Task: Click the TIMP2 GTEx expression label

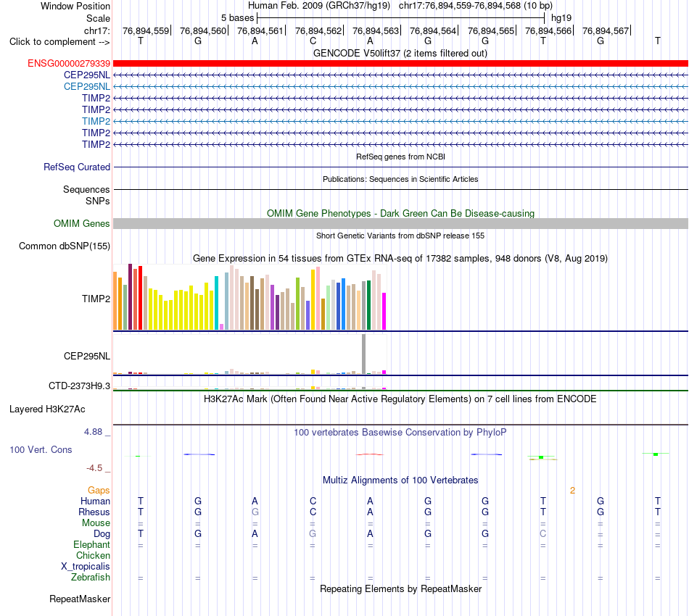Action: (x=96, y=299)
